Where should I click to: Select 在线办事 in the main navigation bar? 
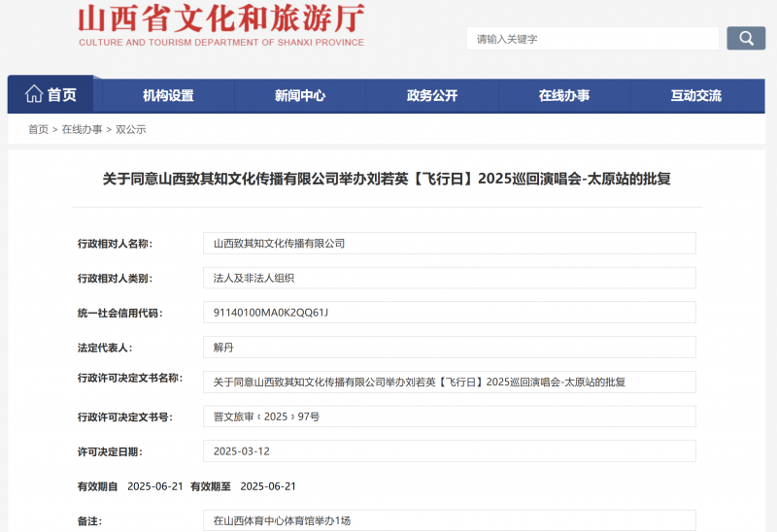(x=564, y=96)
